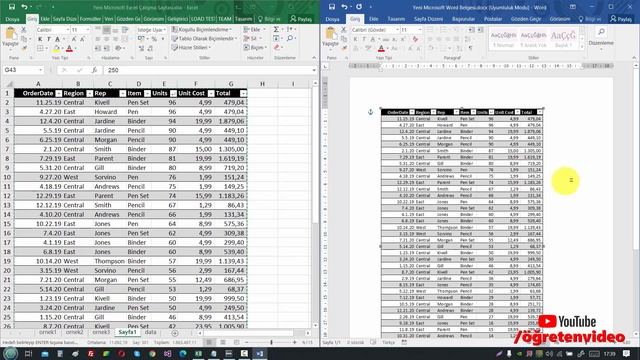Toggle Bold (K) in Word
The height and width of the screenshot is (360, 640).
click(355, 39)
